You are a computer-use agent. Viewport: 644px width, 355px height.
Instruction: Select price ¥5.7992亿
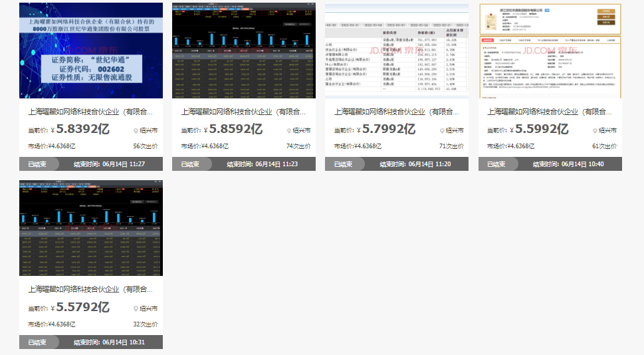pyautogui.click(x=386, y=130)
